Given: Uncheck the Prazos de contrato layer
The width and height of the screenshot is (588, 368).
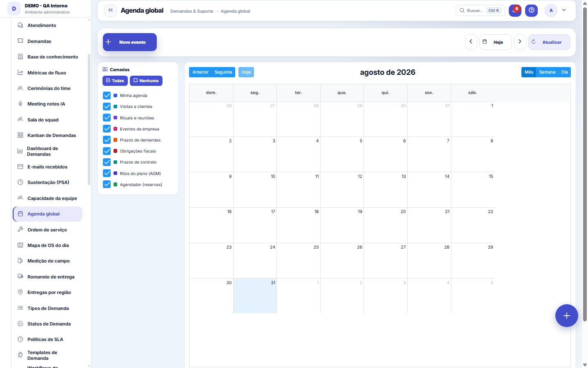Looking at the screenshot, I should [x=107, y=162].
